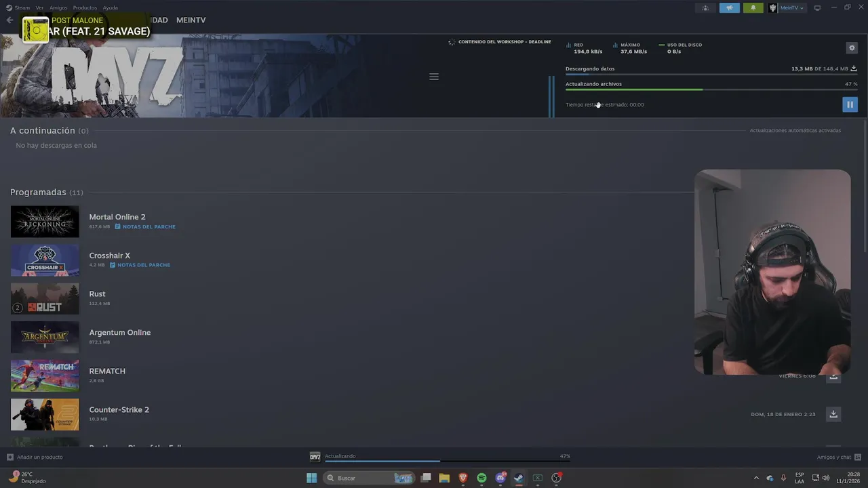Open Crosshair X patch notes link
The width and height of the screenshot is (868, 488).
[x=140, y=265]
